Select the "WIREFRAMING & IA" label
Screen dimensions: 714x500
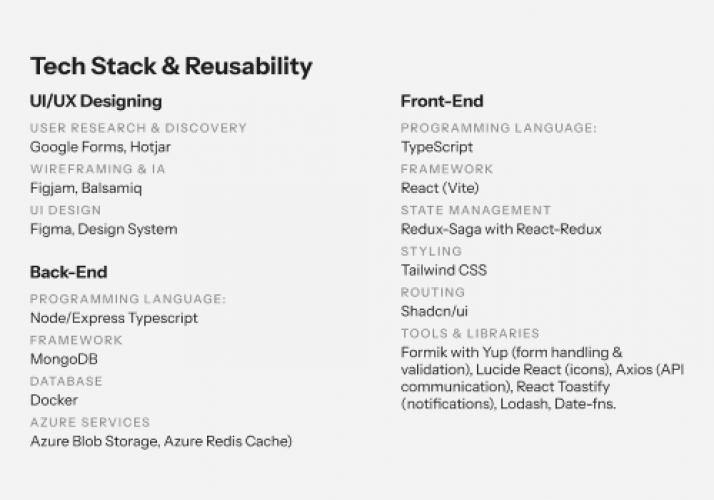tap(98, 168)
